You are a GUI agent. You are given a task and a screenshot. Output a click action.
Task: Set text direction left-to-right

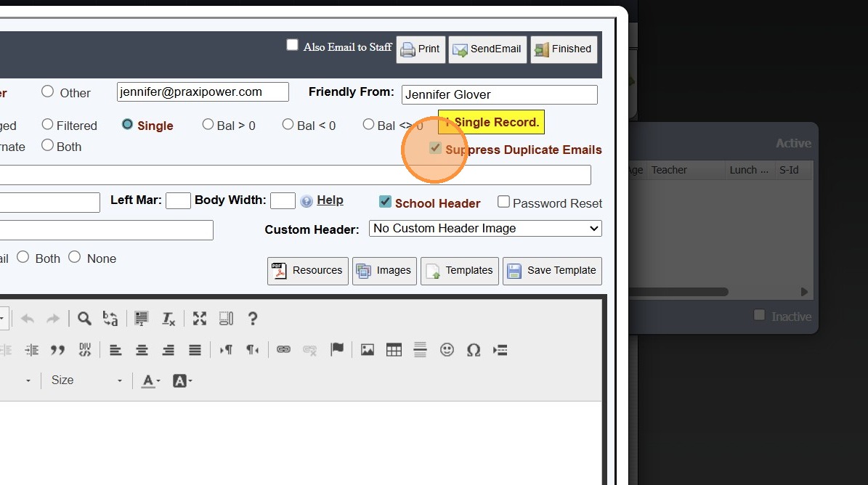pos(226,350)
